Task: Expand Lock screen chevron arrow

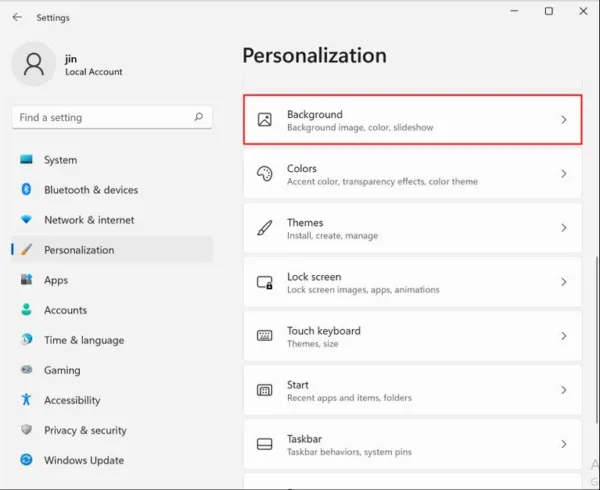Action: (564, 282)
